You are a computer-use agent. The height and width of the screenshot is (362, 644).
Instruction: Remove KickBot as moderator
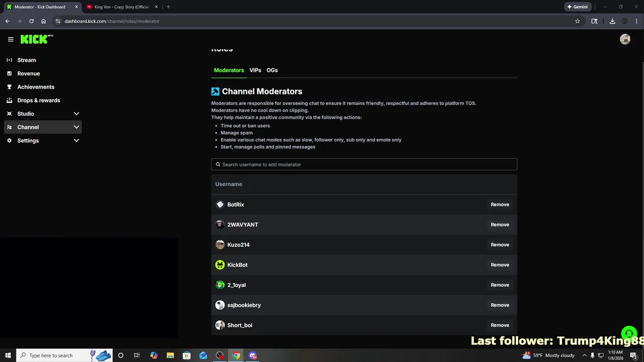500,265
